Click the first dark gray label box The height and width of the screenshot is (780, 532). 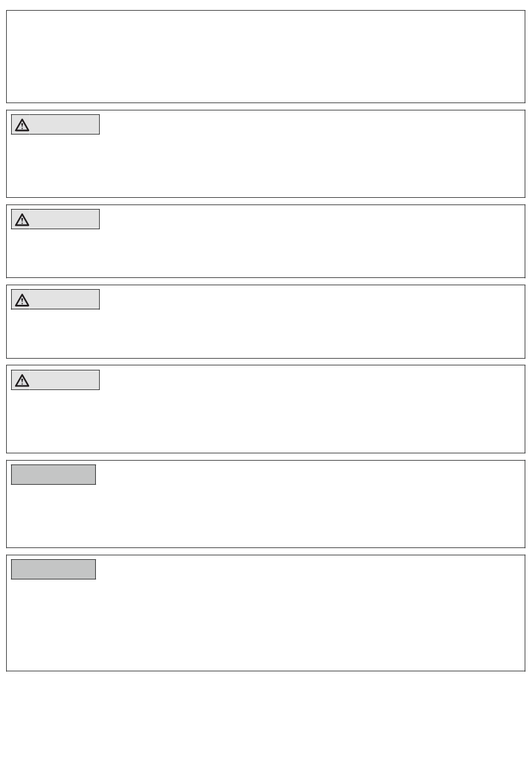54,475
